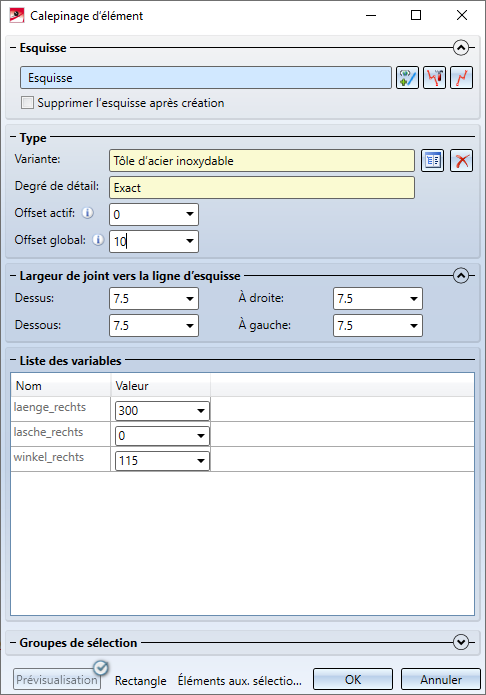Viewport: 486px width, 695px height.
Task: Select the laenge_rechts variable name
Action: (x=50, y=407)
